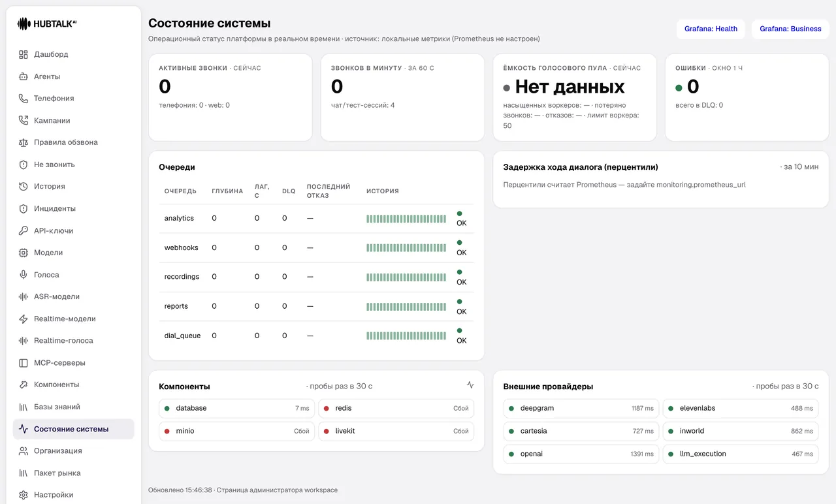
Task: Open Инциденты from the sidebar
Action: click(73, 209)
